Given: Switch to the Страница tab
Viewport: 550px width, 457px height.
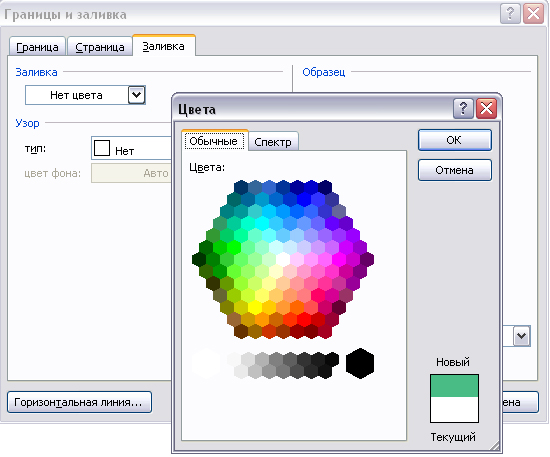Looking at the screenshot, I should click(100, 47).
